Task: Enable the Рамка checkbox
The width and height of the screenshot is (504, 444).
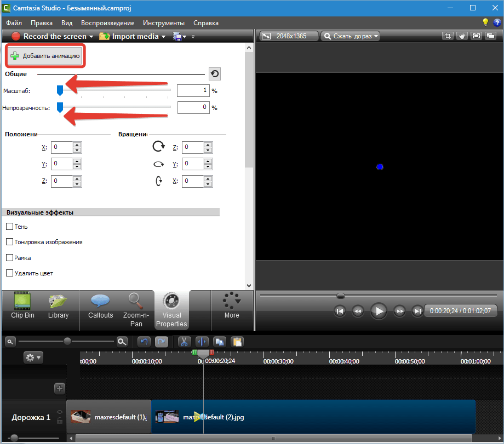Action: (x=9, y=257)
